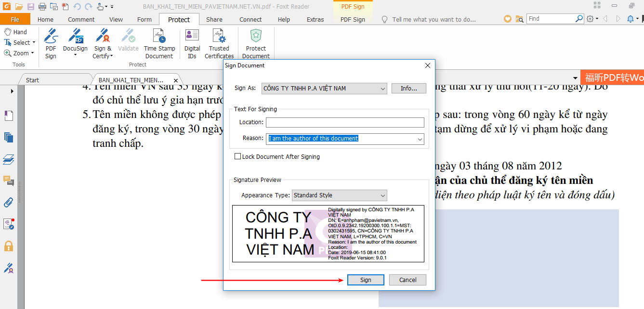
Task: Click the Foxit application logo icon
Action: click(6, 7)
